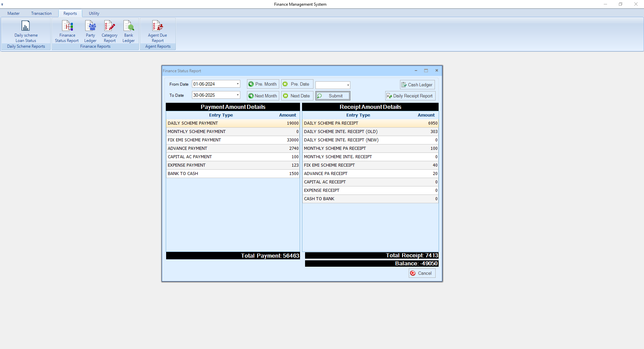
Task: Open the Agent Due Report icon
Action: click(x=157, y=31)
